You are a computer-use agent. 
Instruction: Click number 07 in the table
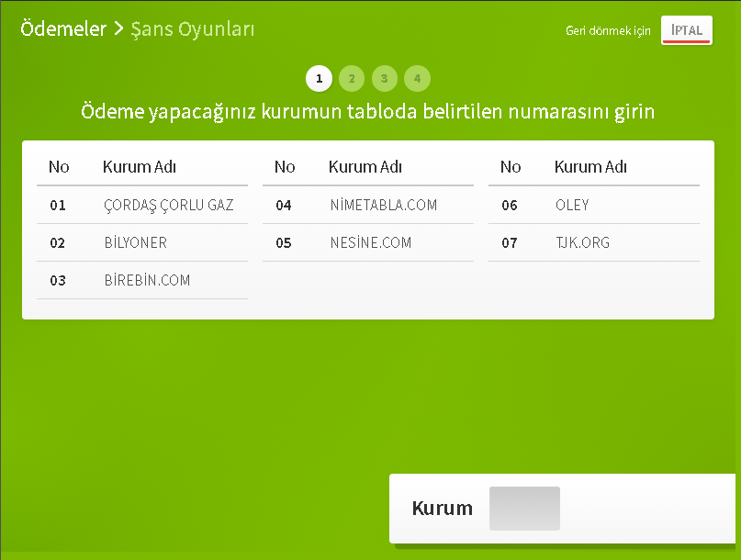510,243
